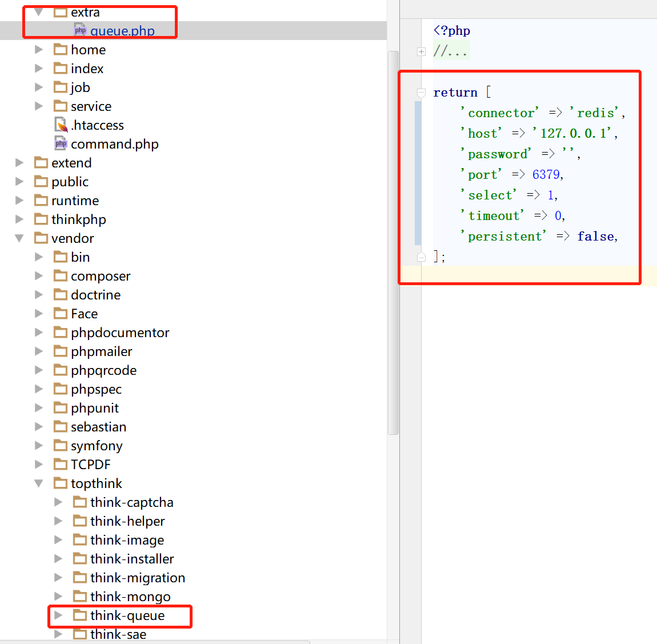
Task: Select the queue.php file name
Action: click(122, 31)
